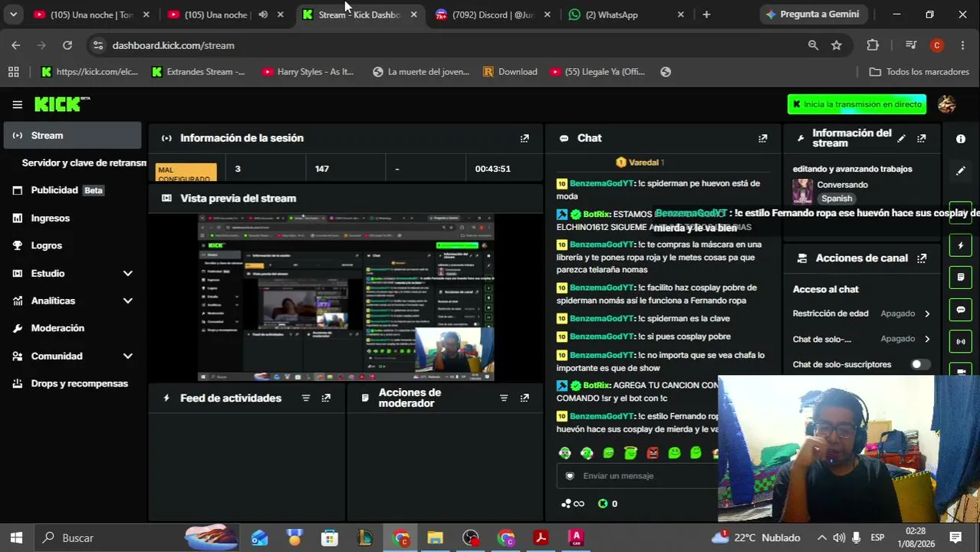
Task: Open League of Legends from taskbar
Action: tap(365, 538)
